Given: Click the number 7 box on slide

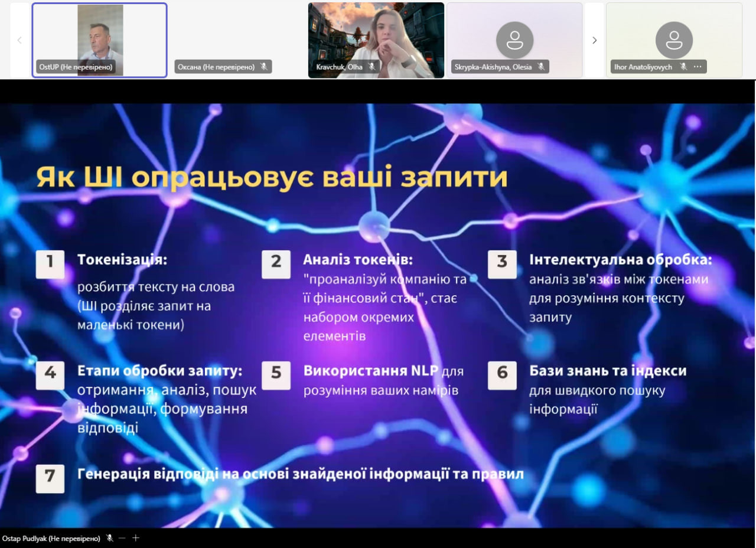Looking at the screenshot, I should coord(50,478).
